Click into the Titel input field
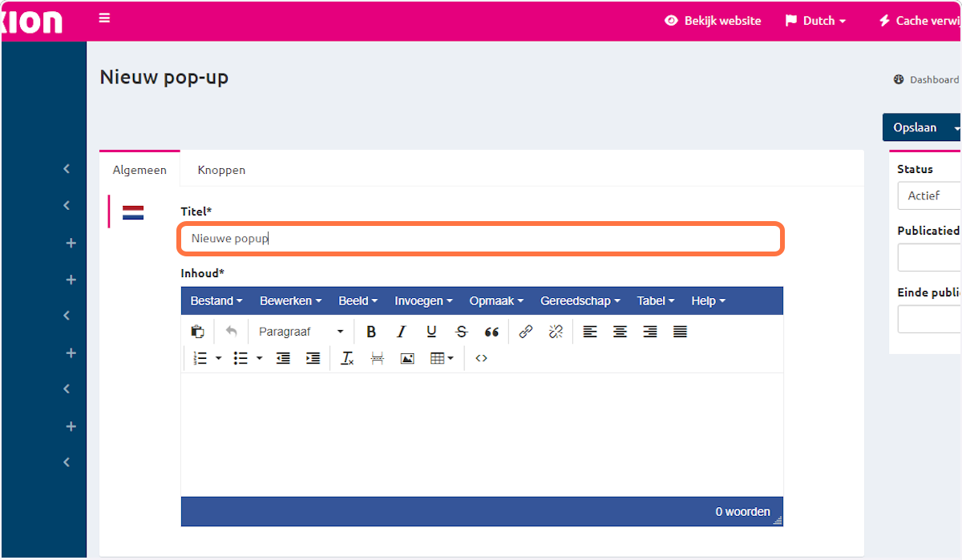 481,239
